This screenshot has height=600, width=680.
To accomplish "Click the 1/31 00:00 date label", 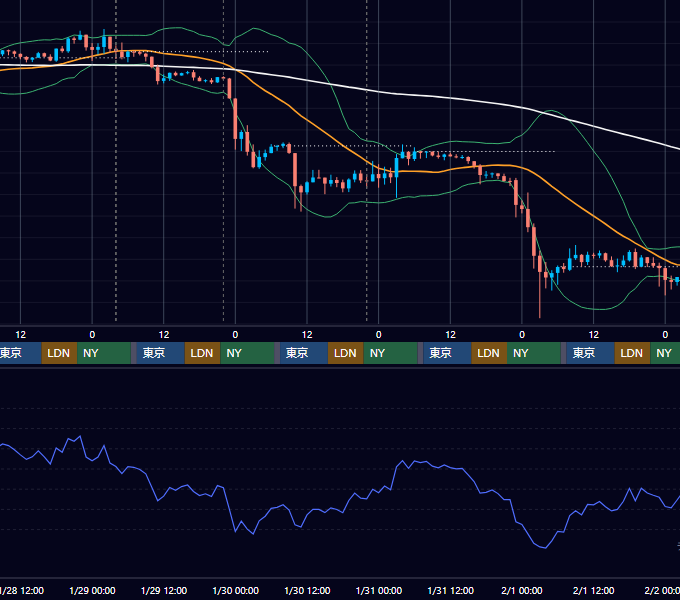I will pyautogui.click(x=379, y=590).
